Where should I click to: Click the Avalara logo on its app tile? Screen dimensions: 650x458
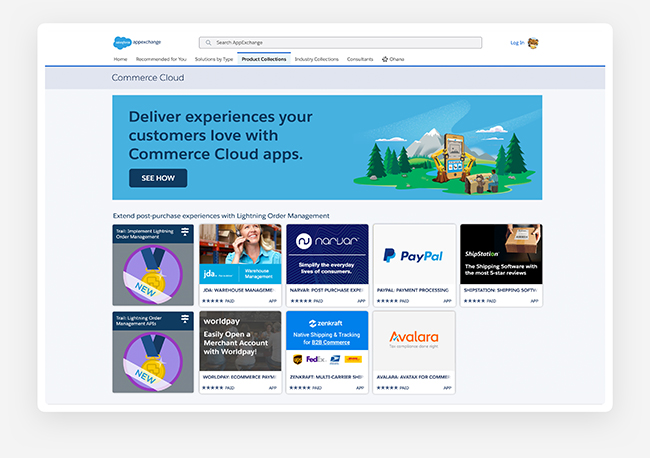click(x=414, y=336)
